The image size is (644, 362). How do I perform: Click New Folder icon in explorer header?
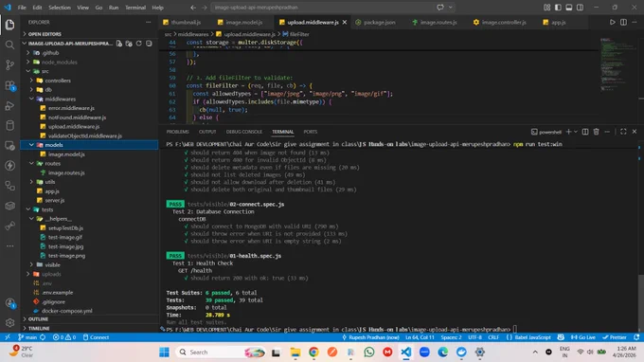(x=129, y=44)
